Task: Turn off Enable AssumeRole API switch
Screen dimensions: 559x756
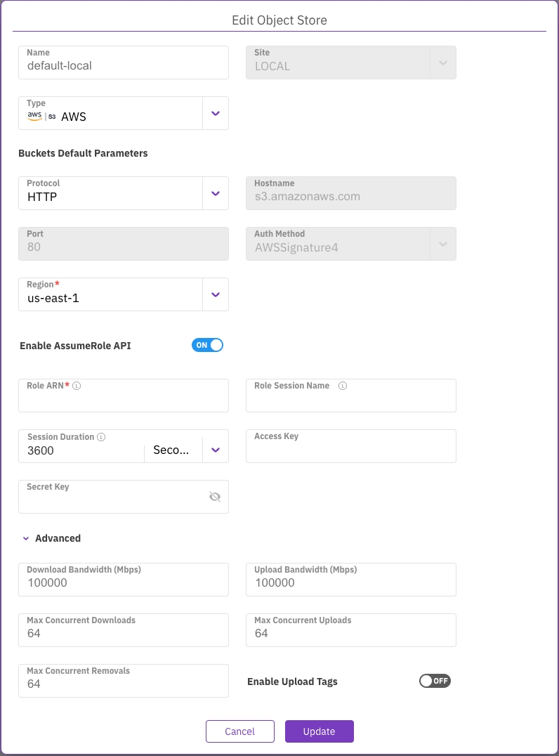Action: [x=207, y=345]
